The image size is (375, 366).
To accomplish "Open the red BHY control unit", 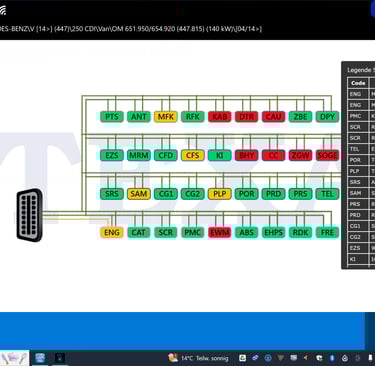I will 247,155.
